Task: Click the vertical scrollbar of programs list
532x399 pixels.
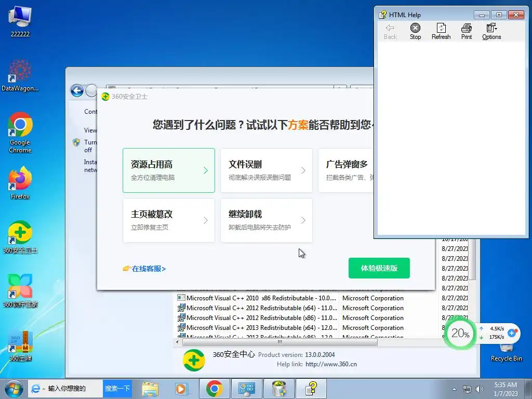Action: point(472,260)
